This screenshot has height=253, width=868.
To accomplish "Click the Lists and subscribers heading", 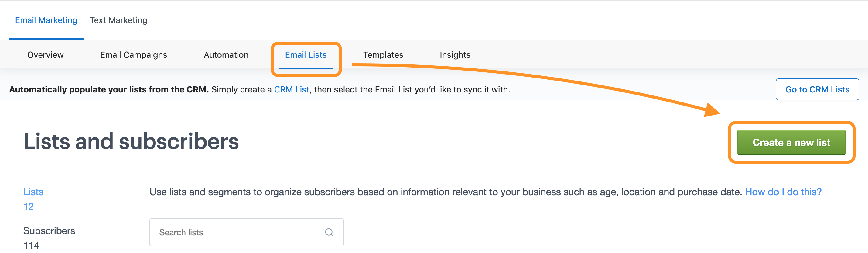I will click(131, 141).
